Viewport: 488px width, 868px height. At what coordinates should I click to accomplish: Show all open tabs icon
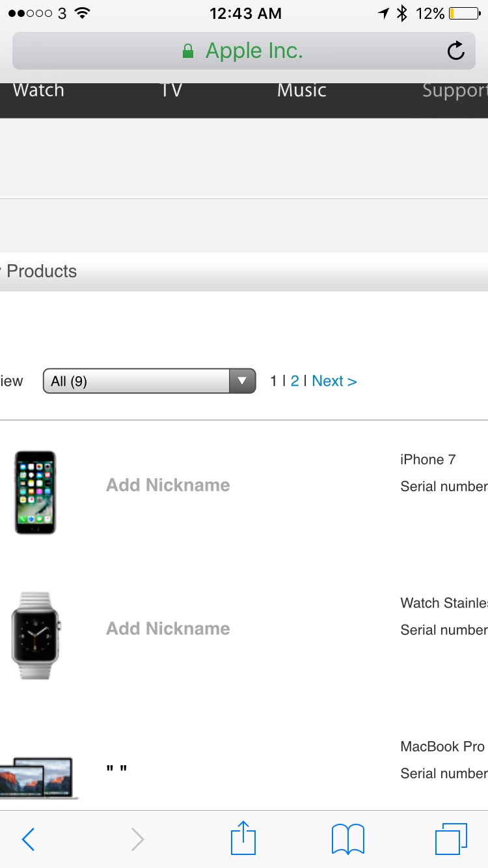click(451, 839)
